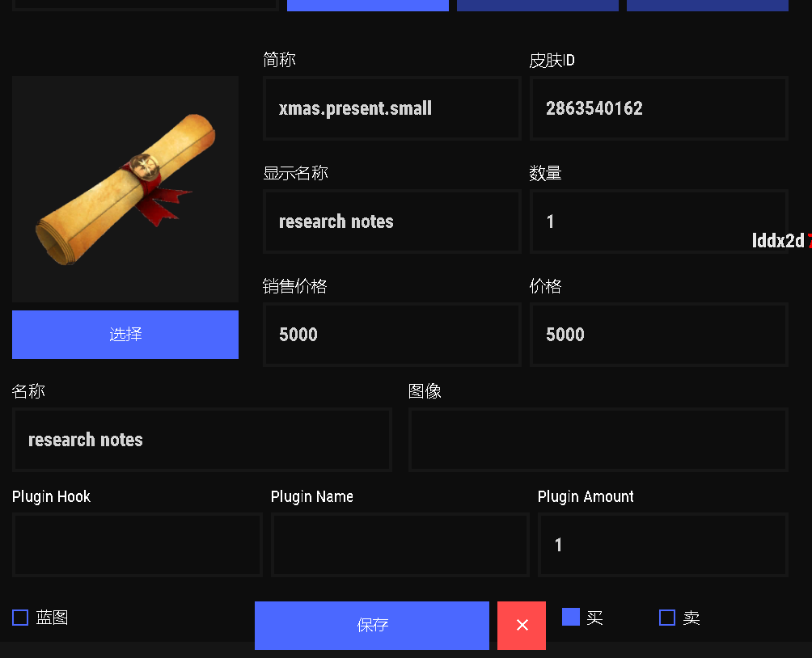The height and width of the screenshot is (658, 812).
Task: Click the red X cancel button
Action: pyautogui.click(x=522, y=625)
